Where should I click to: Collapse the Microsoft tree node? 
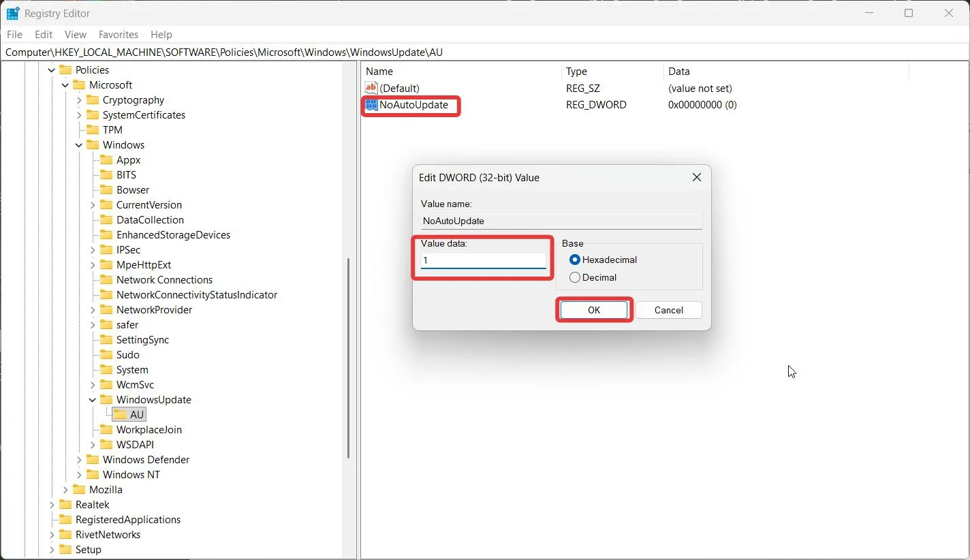pos(65,85)
